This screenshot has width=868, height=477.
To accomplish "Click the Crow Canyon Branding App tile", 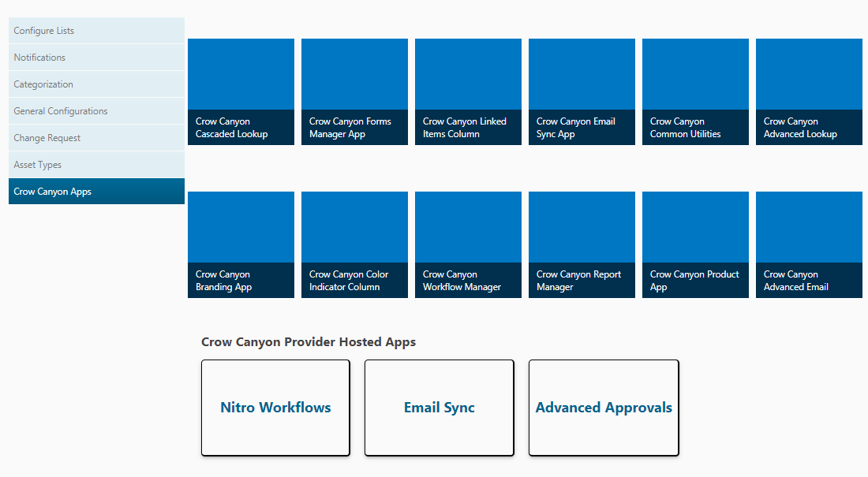I will 241,244.
